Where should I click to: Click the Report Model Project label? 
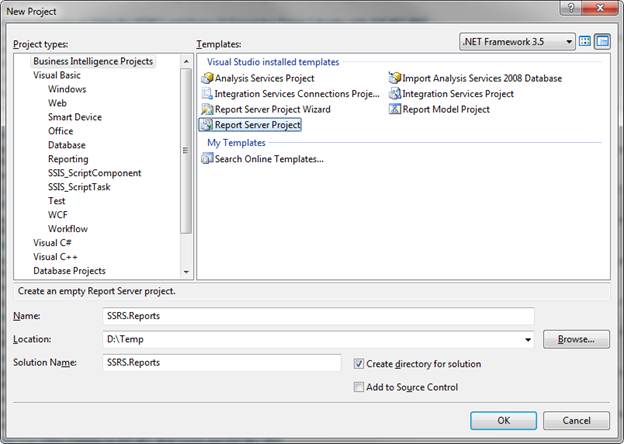coord(446,109)
